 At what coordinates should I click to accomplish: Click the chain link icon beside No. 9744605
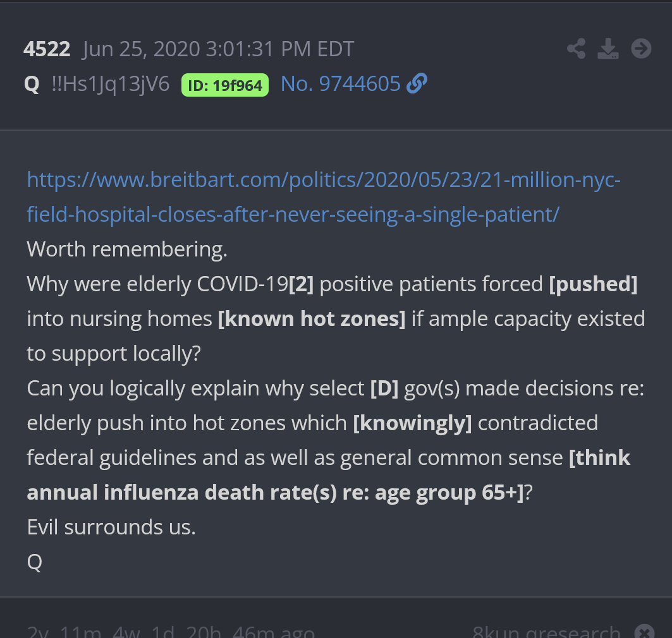point(417,83)
